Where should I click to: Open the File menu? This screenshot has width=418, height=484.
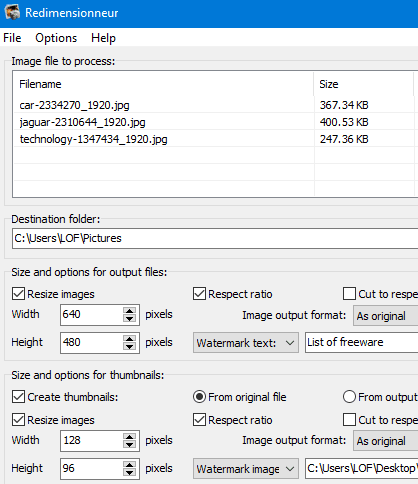tap(12, 38)
